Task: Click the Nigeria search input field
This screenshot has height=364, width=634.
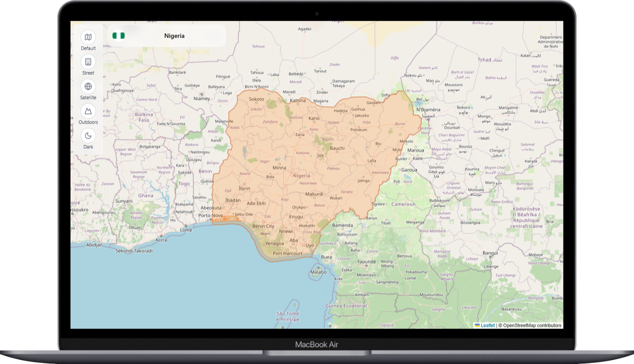Action: [174, 36]
